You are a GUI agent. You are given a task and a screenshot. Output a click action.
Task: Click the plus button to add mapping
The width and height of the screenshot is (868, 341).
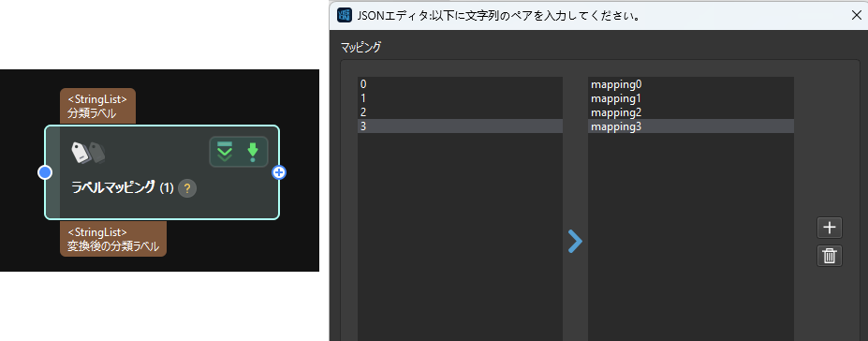click(x=830, y=228)
